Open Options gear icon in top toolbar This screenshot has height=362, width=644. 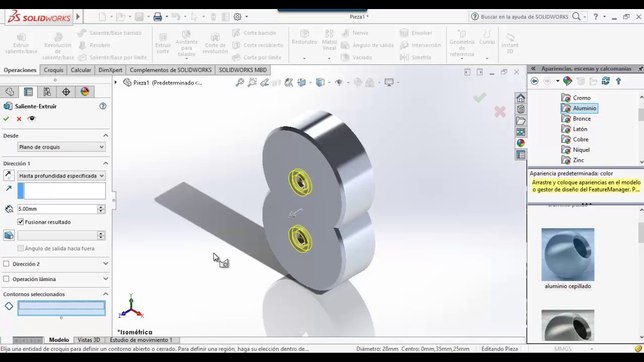[x=237, y=17]
